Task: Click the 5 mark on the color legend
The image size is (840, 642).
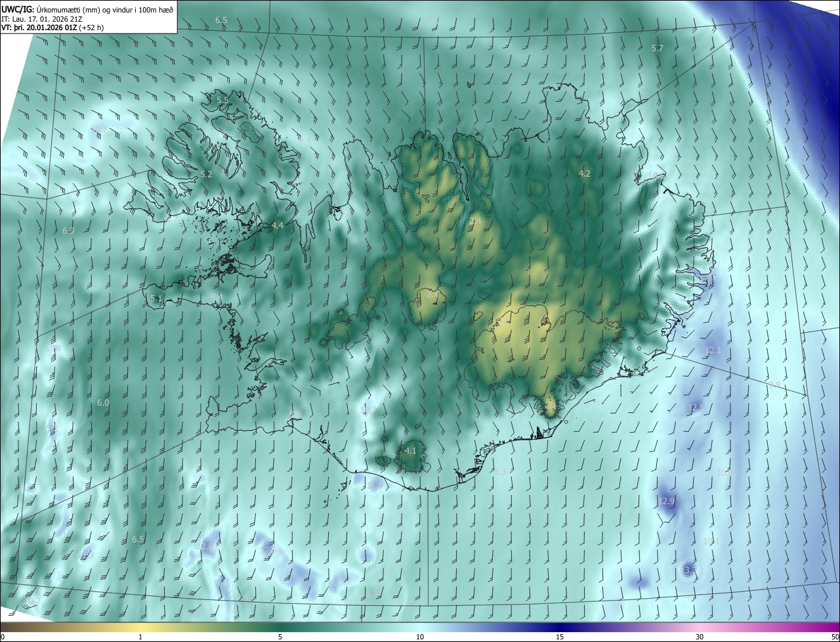Action: [x=280, y=637]
